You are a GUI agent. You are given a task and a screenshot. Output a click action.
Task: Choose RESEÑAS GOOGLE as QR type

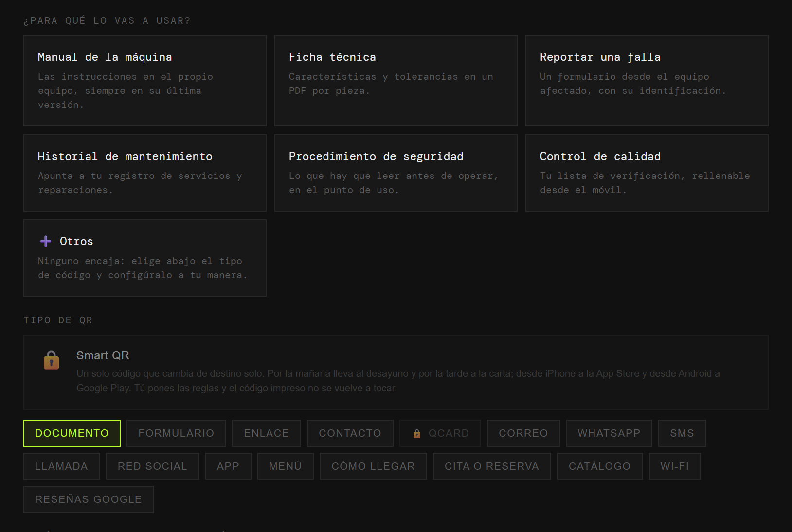(x=89, y=499)
